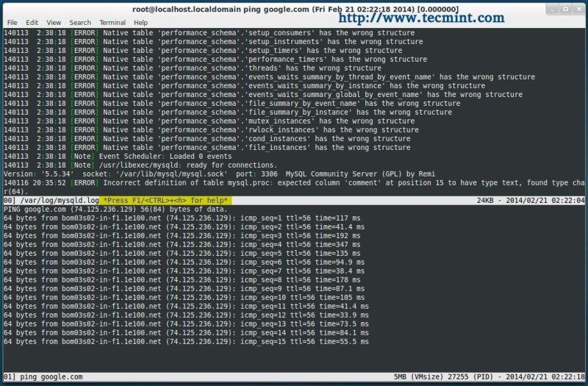Click the 24KB file size status entry
The height and width of the screenshot is (386, 588).
coord(487,200)
